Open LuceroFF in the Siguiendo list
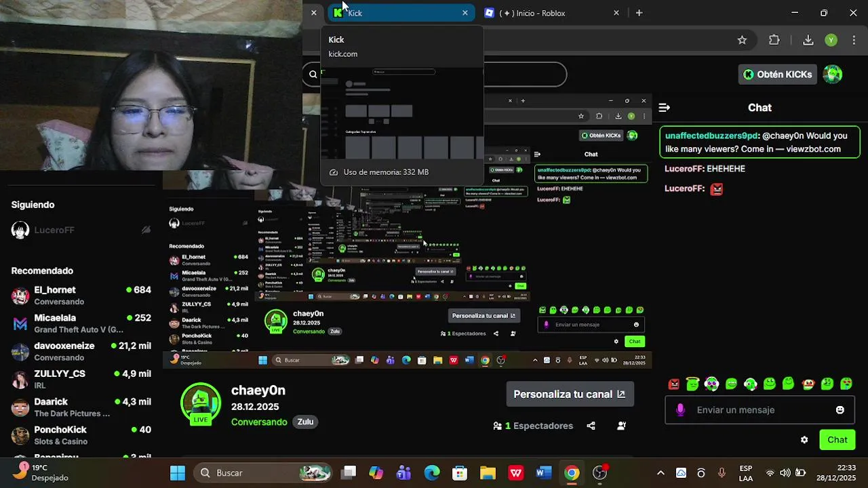 click(x=54, y=230)
